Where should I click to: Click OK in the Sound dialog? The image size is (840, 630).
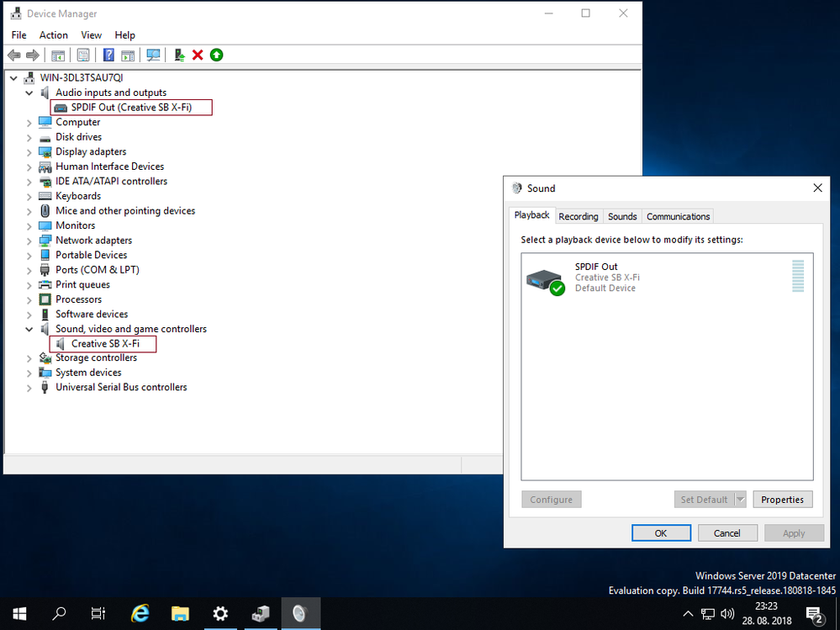[661, 533]
